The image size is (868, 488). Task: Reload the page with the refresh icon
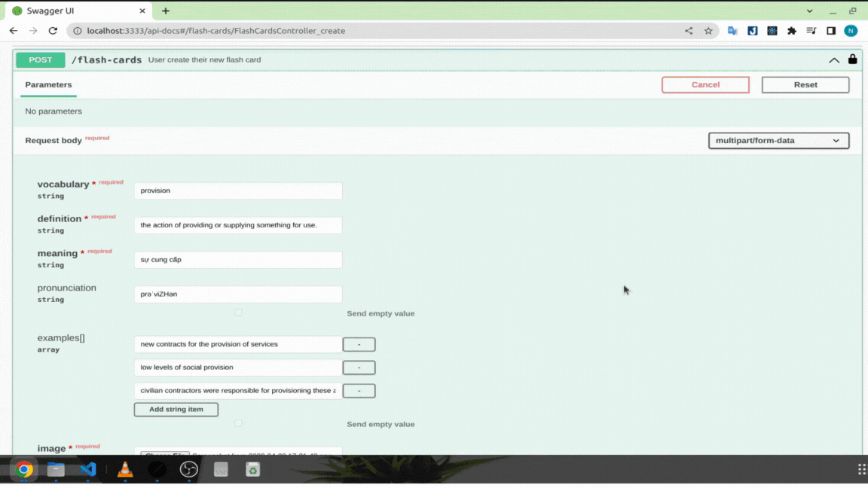click(x=53, y=31)
